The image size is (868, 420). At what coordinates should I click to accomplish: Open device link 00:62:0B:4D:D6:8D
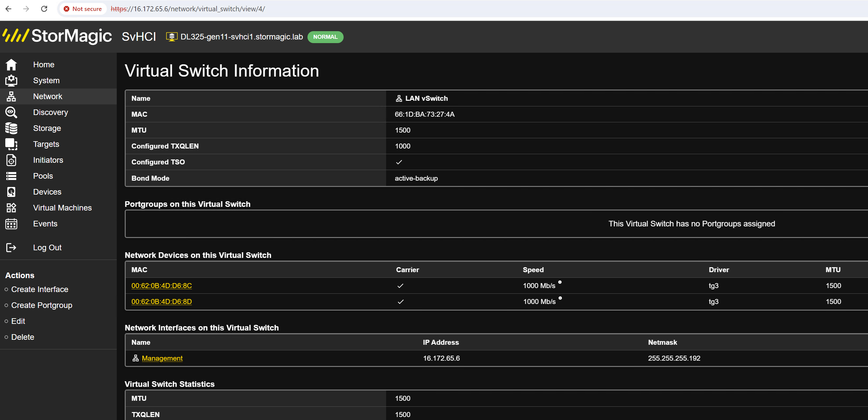click(162, 301)
